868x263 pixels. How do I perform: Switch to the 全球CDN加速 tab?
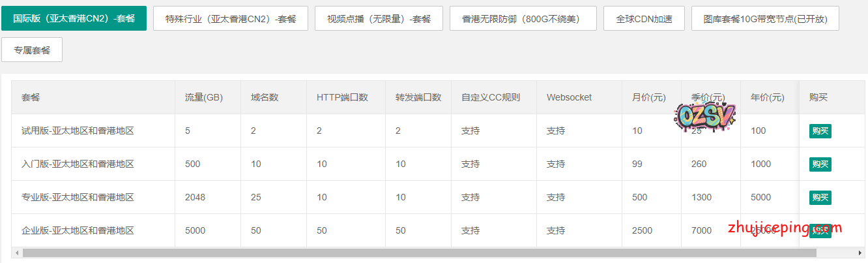coord(644,18)
